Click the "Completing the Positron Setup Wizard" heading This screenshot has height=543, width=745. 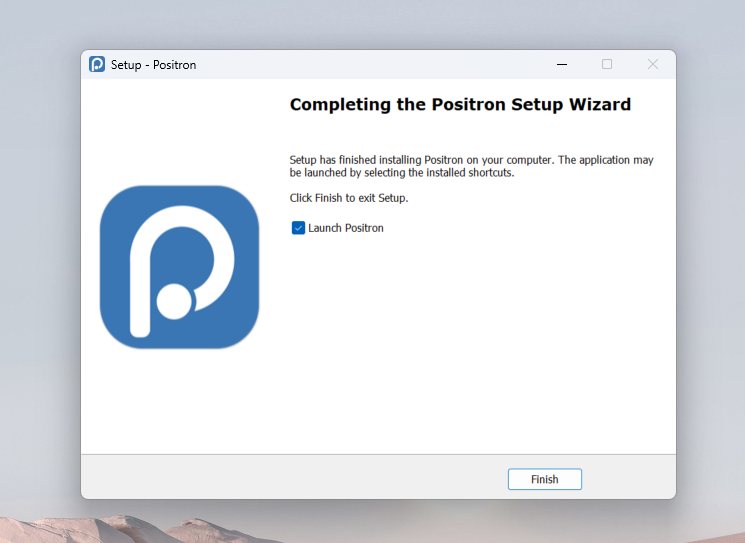coord(460,104)
